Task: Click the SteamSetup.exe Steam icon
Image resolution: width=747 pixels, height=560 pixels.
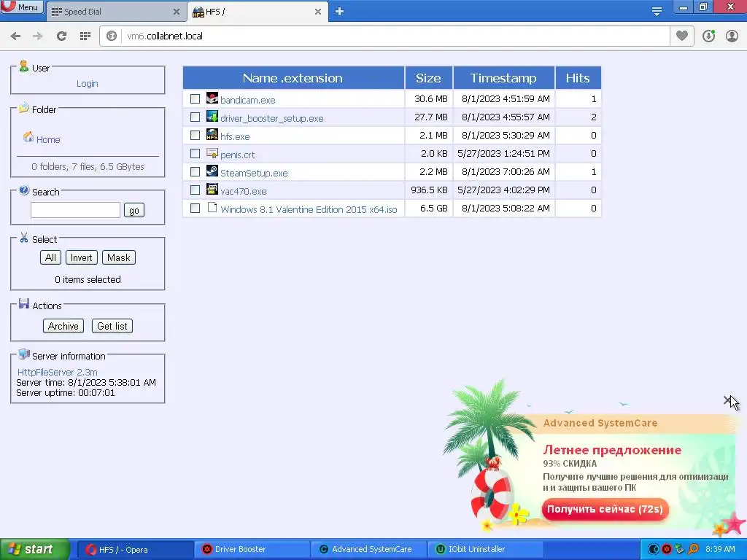Action: click(x=212, y=171)
